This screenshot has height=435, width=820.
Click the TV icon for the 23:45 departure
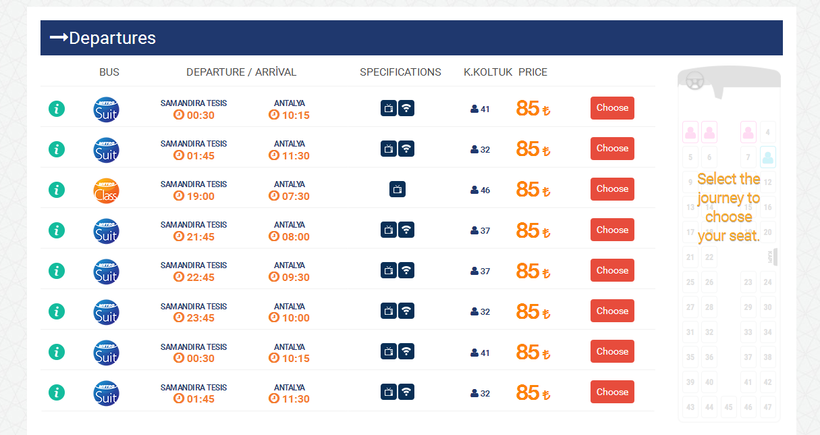coord(389,311)
